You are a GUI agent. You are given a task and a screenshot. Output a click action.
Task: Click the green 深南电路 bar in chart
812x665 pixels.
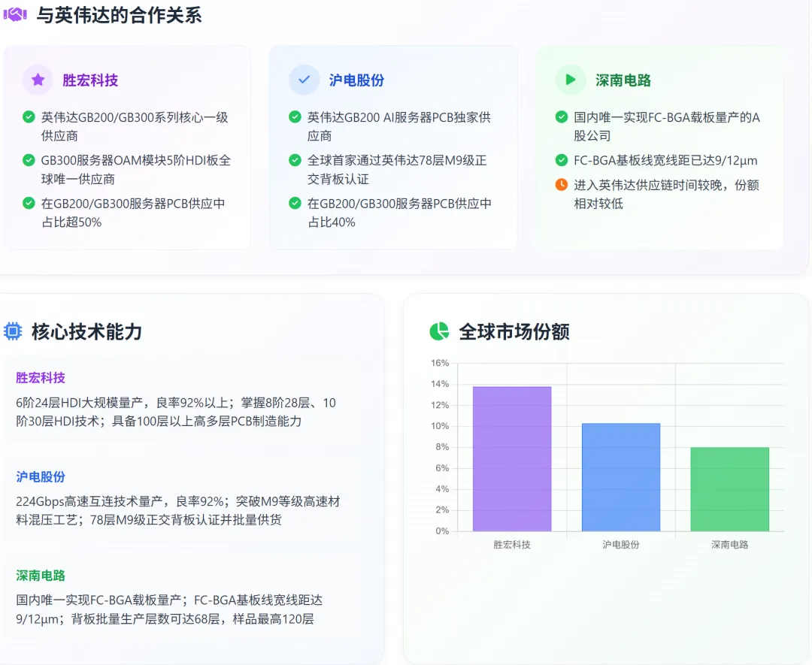[x=729, y=489]
